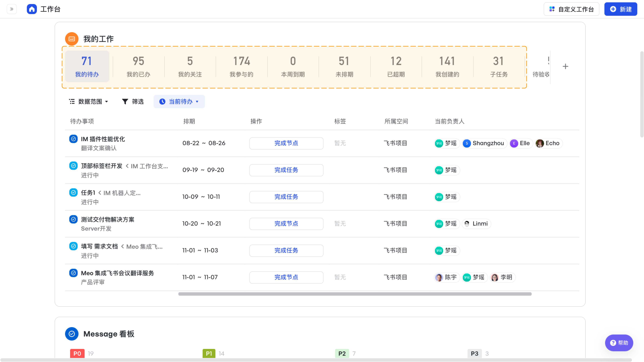Toggle the status icon for Meo 集成飞书会议翻译服务

click(x=73, y=273)
